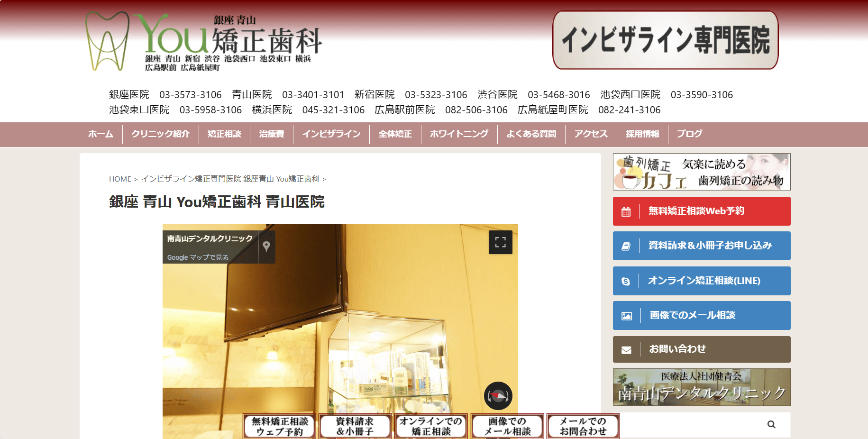The image size is (868, 439).
Task: Open the クリニック紹介 menu item
Action: point(160,134)
